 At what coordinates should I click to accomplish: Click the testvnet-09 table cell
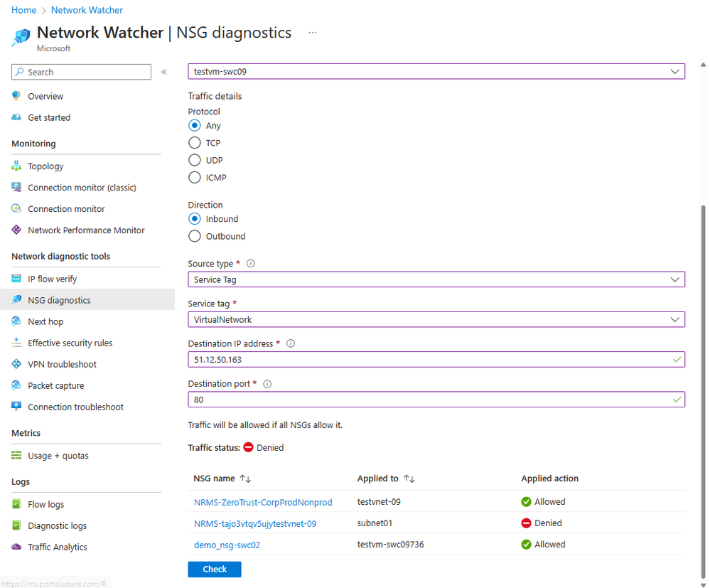click(379, 501)
